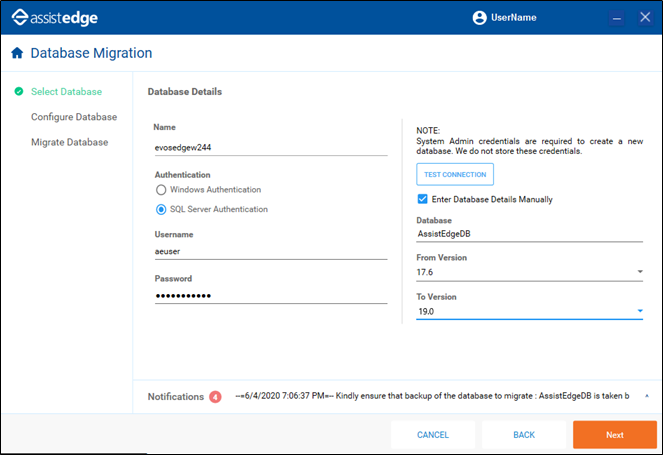Expand the Notifications panel arrow
The width and height of the screenshot is (663, 455).
tap(647, 396)
